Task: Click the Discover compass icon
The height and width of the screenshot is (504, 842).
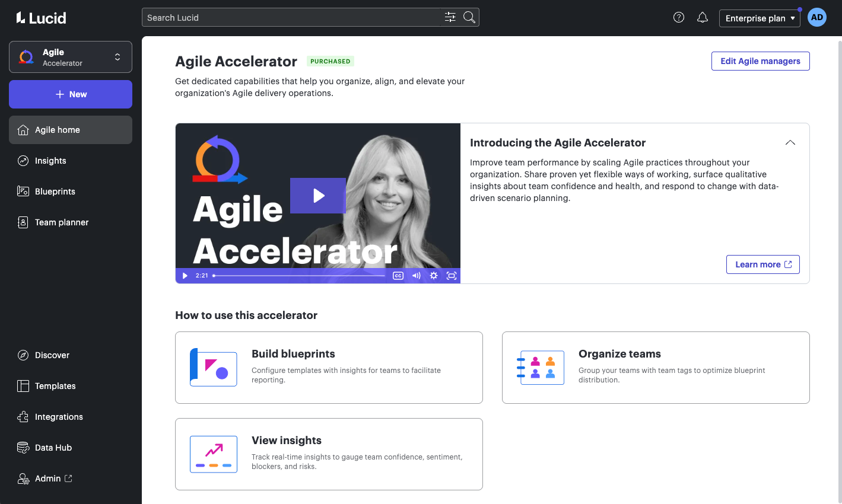Action: pyautogui.click(x=23, y=355)
